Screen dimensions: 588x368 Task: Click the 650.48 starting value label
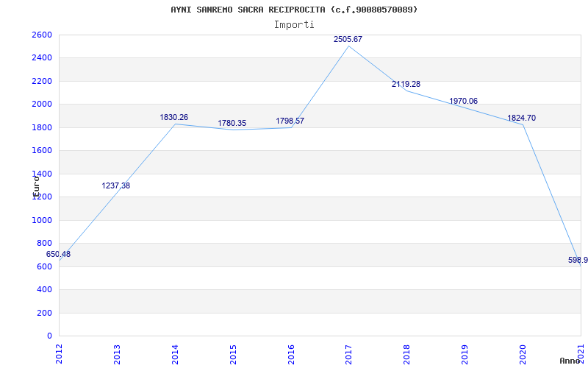[x=59, y=254]
